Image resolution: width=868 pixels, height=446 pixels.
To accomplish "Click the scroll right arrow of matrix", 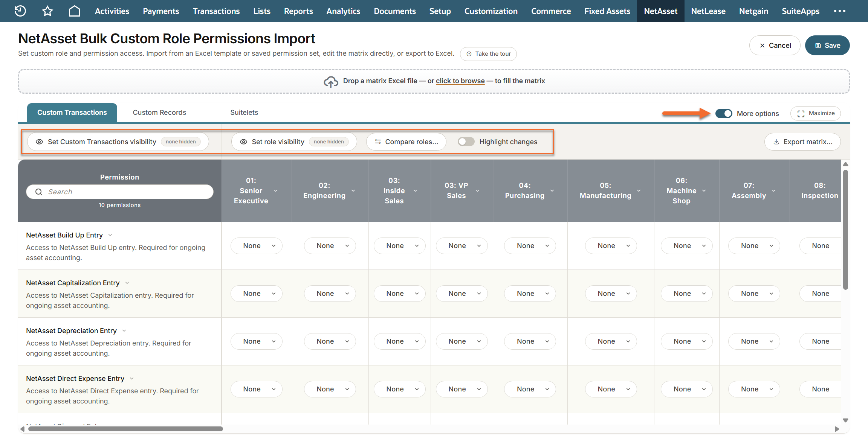I will click(x=837, y=429).
